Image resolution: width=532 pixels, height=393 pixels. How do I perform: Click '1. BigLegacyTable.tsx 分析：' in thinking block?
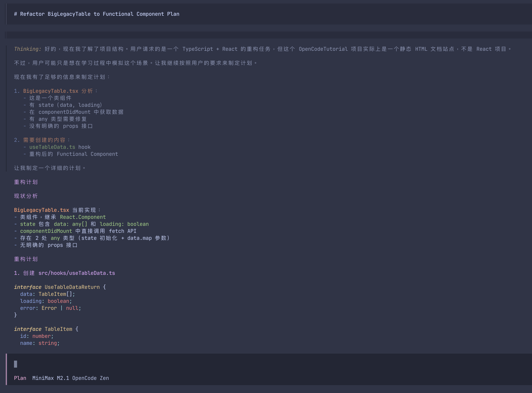click(56, 91)
